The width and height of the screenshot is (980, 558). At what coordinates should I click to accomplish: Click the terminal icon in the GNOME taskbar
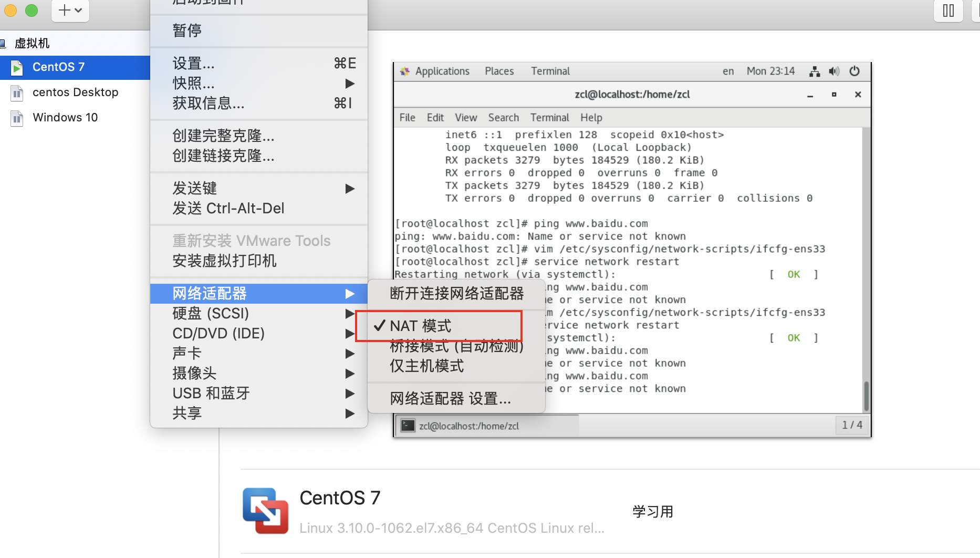click(408, 426)
